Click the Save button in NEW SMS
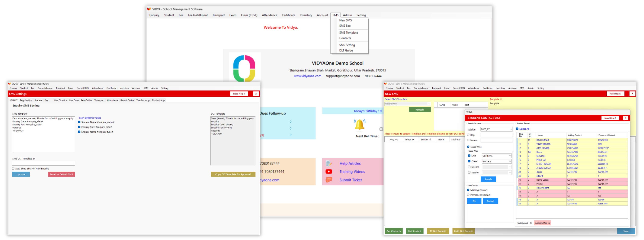The width and height of the screenshot is (644, 240). click(x=626, y=231)
